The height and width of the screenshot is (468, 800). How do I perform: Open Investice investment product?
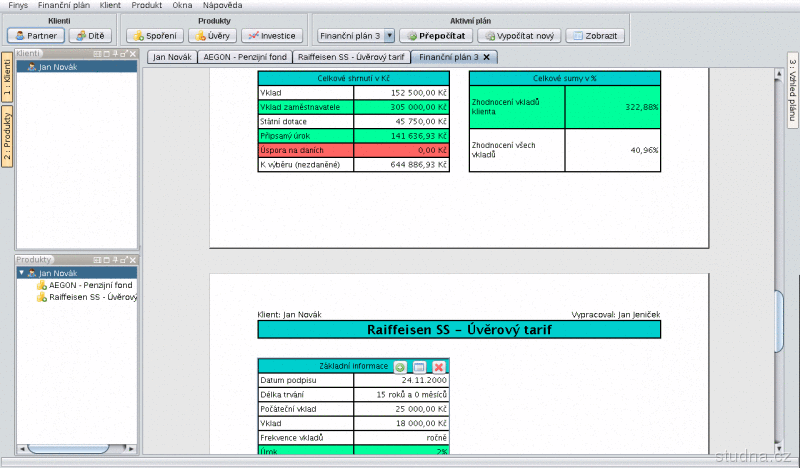270,35
